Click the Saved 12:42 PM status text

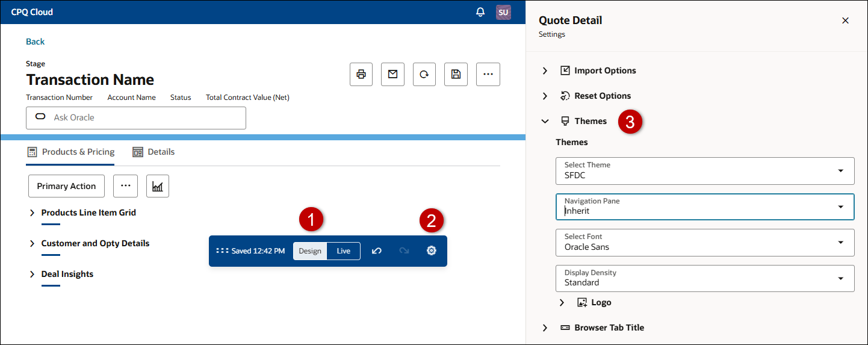[x=258, y=251]
